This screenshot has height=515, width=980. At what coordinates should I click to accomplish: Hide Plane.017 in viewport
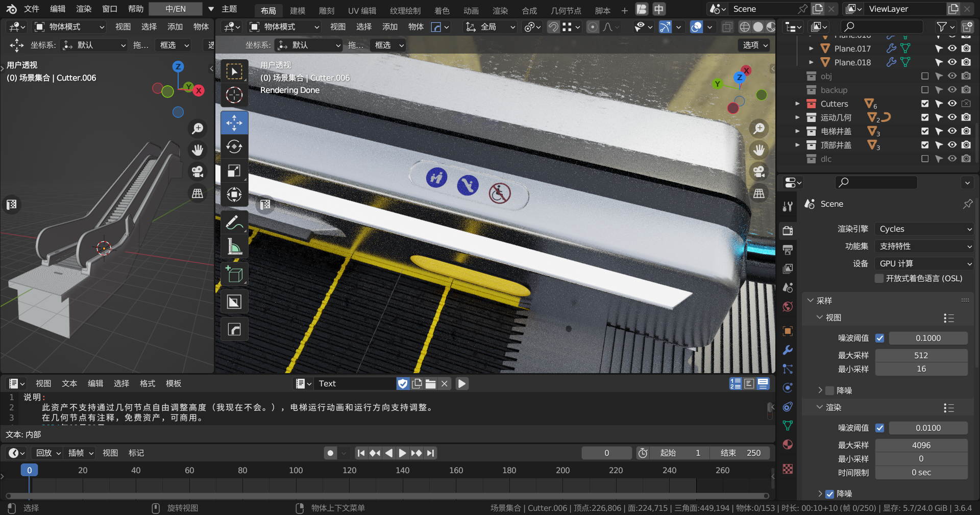point(952,48)
